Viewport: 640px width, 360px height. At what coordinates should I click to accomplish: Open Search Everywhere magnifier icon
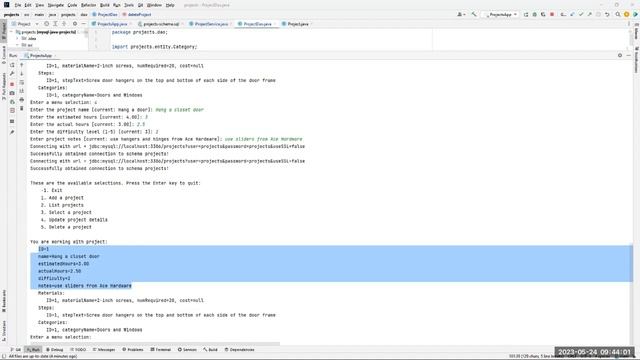(x=618, y=14)
